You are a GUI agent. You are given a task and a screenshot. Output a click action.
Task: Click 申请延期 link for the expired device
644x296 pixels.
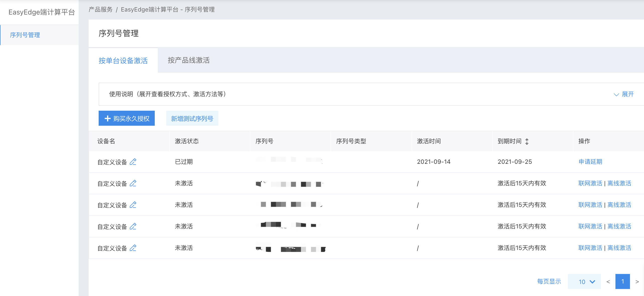tap(590, 162)
